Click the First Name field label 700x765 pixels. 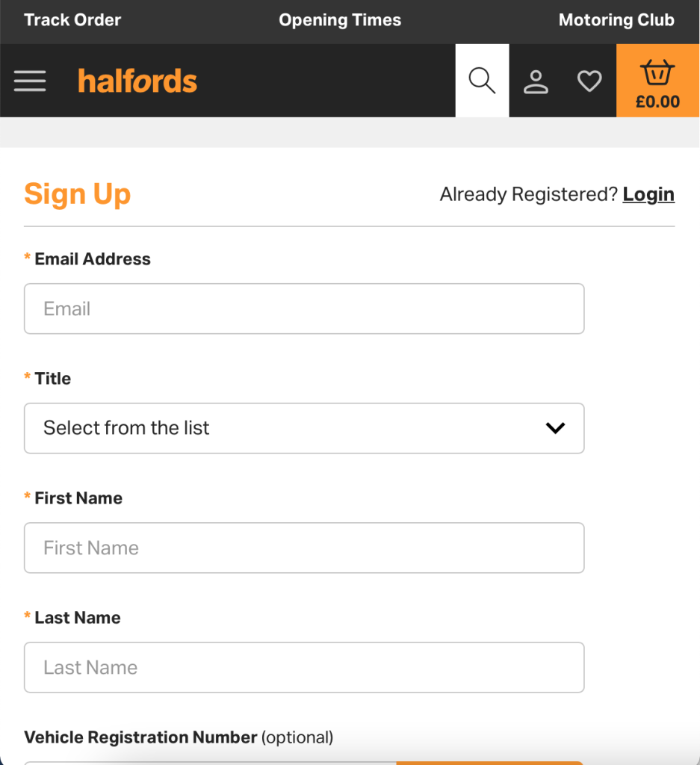pos(78,498)
